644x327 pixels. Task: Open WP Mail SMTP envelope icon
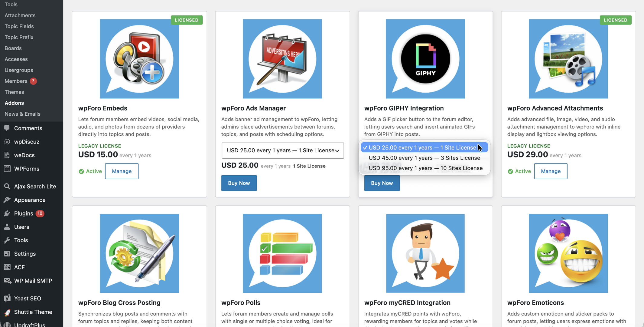pos(7,281)
